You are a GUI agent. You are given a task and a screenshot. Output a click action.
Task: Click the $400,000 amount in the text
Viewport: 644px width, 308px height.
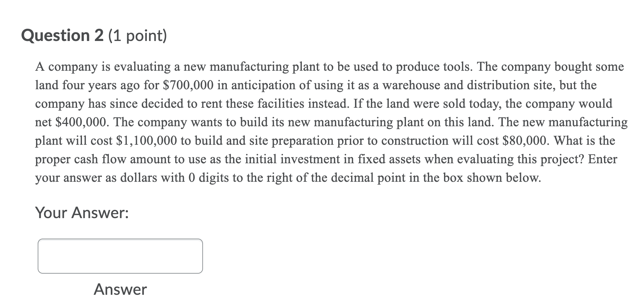[81, 122]
